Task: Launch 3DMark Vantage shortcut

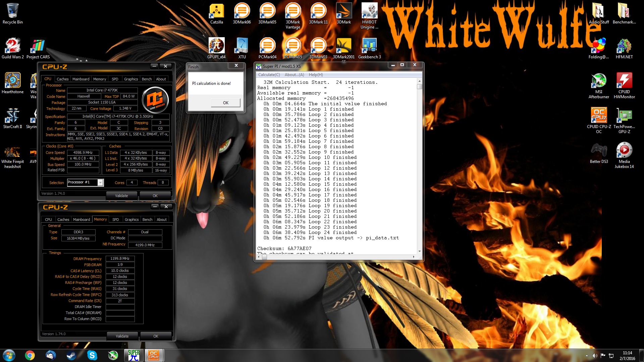Action: coord(293,16)
